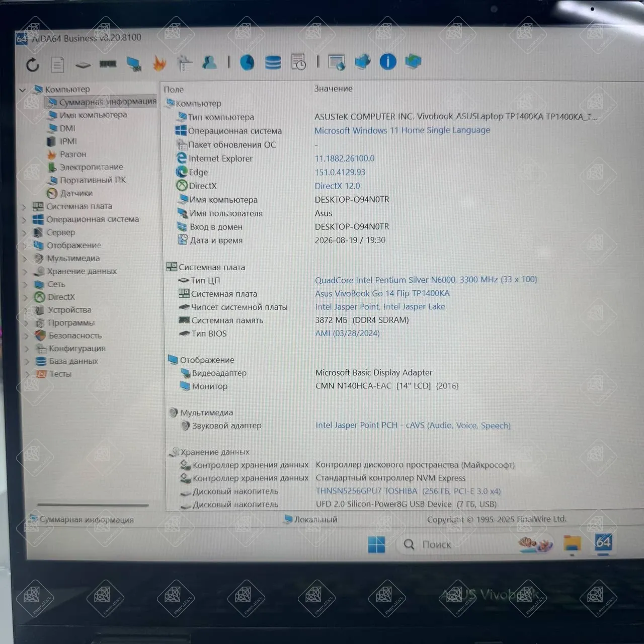Click the Локальный status bar entry
Image resolution: width=644 pixels, height=644 pixels.
point(311,519)
